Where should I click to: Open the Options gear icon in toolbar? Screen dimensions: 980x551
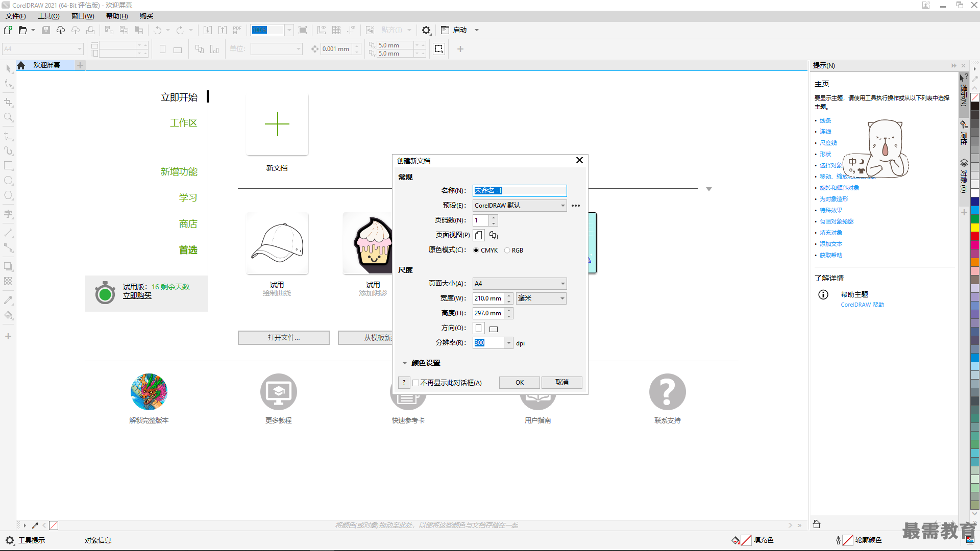(x=426, y=30)
